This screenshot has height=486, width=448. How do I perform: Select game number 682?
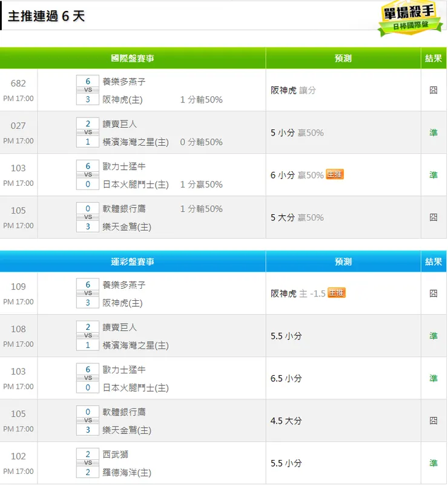(18, 83)
